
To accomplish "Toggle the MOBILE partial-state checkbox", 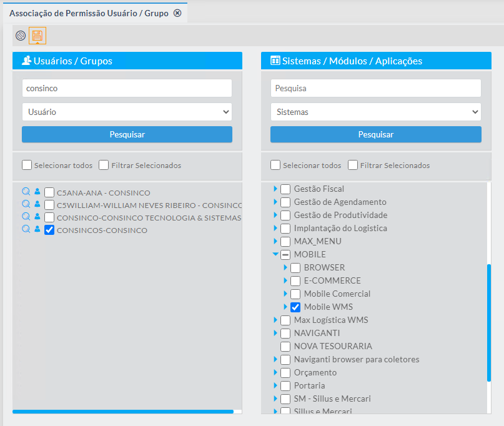I will [x=285, y=255].
